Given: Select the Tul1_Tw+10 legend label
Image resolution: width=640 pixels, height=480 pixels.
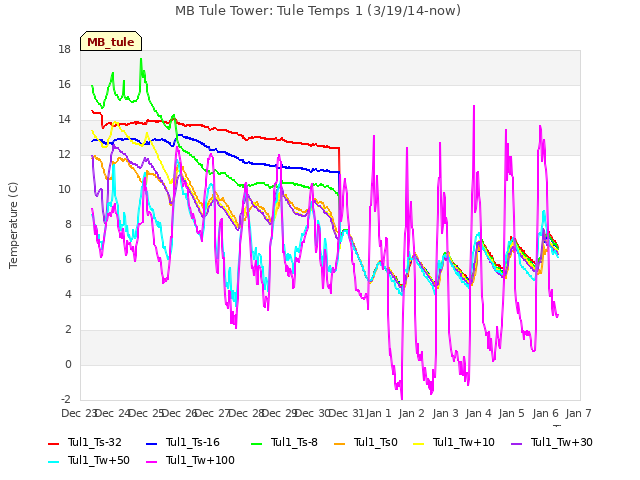Looking at the screenshot, I should [464, 442].
